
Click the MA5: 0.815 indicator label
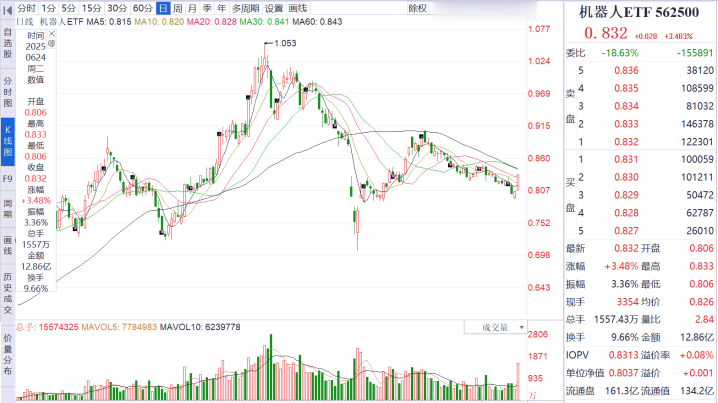coord(109,22)
